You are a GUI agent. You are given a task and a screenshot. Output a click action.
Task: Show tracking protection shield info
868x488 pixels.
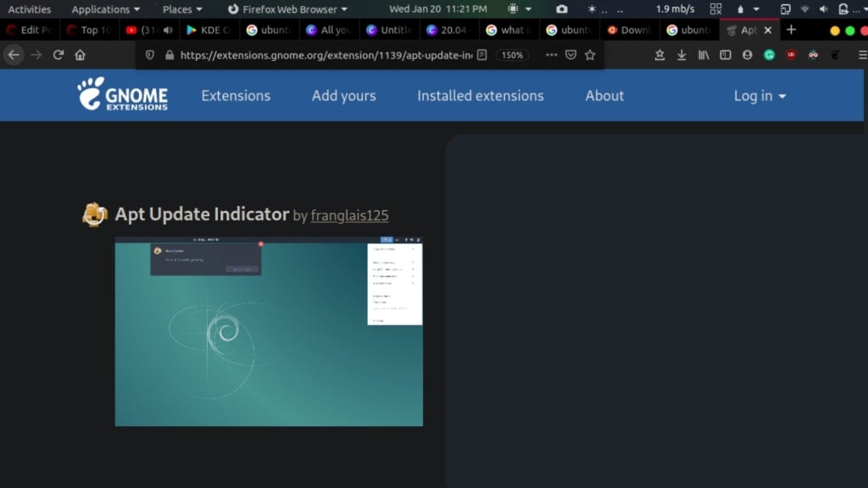point(149,55)
